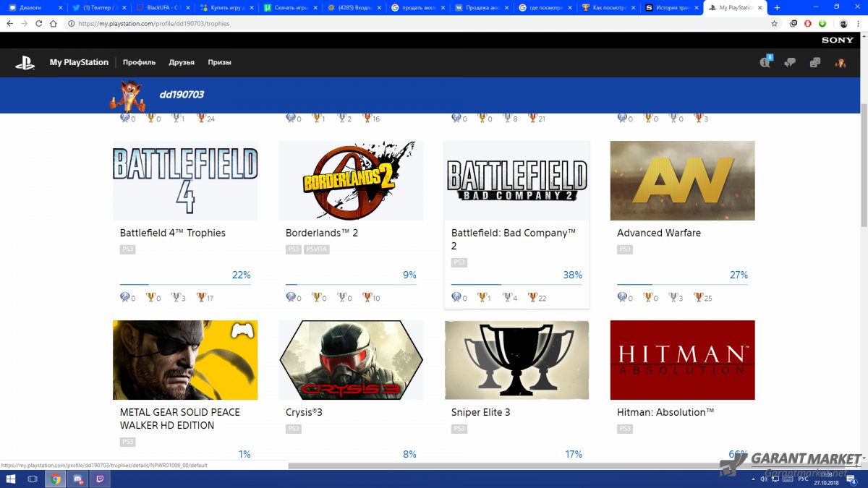Screen dimensions: 868x488
Task: Click the Borderlands 2 cover image
Action: (351, 181)
